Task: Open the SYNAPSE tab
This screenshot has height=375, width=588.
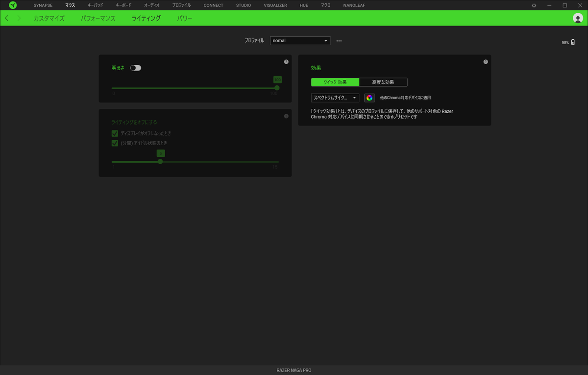Action: click(43, 5)
